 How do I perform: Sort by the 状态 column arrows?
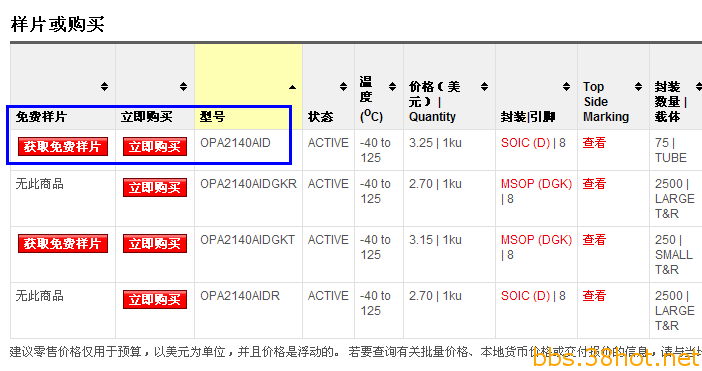pyautogui.click(x=343, y=86)
